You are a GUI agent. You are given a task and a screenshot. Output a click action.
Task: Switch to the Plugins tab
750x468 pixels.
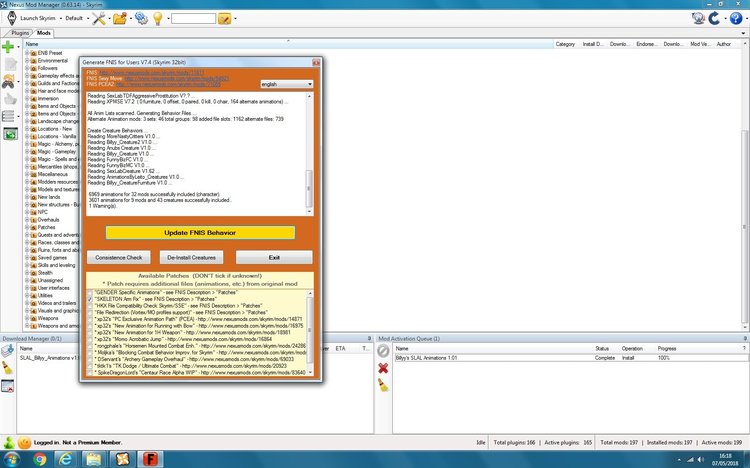tap(20, 33)
